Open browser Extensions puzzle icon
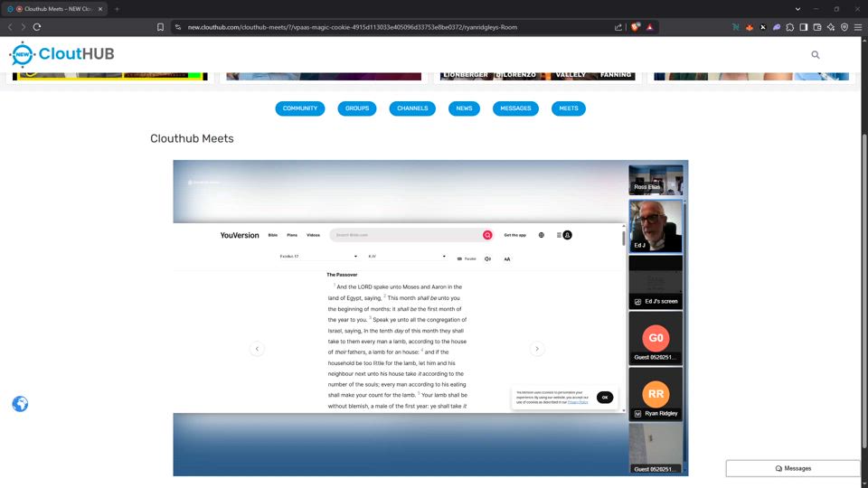This screenshot has width=868, height=488. pyautogui.click(x=789, y=27)
